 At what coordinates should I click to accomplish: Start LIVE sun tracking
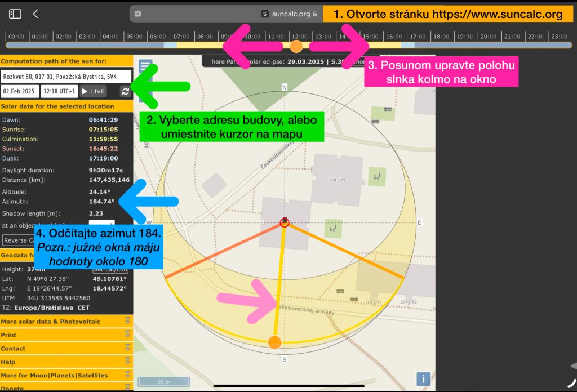[93, 91]
